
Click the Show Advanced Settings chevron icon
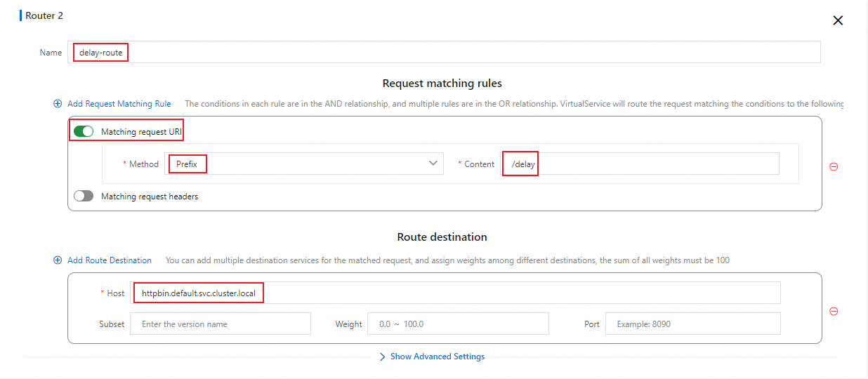pyautogui.click(x=382, y=357)
